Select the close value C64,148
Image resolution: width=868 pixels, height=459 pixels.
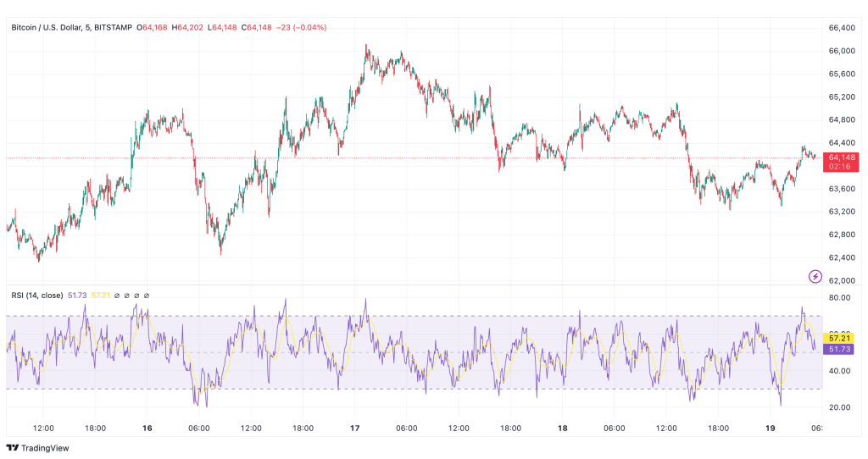[256, 27]
